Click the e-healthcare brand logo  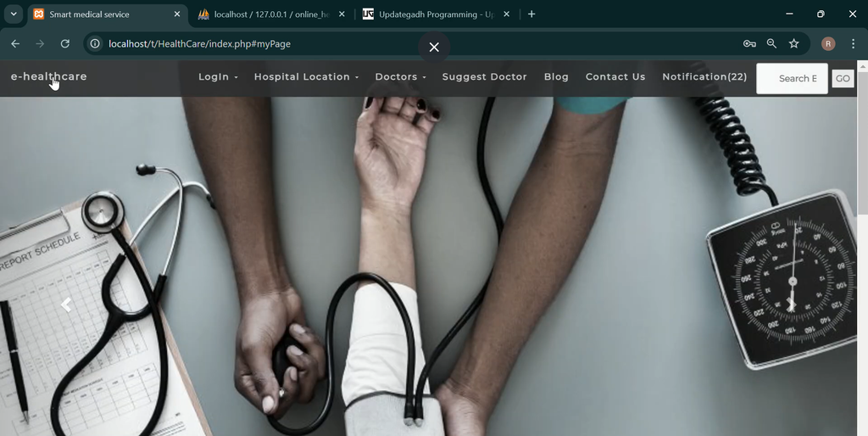point(48,76)
